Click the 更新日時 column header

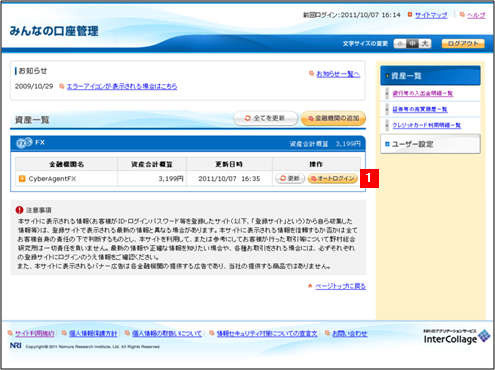[229, 164]
